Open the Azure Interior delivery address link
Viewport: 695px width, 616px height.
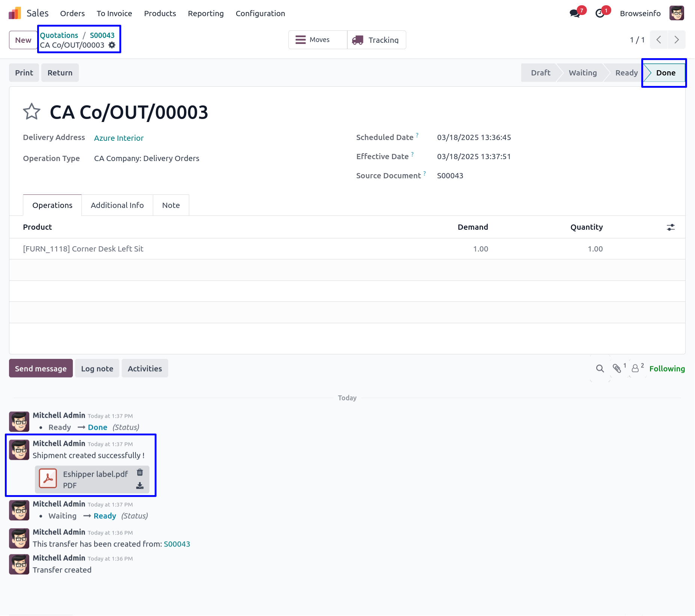tap(119, 138)
